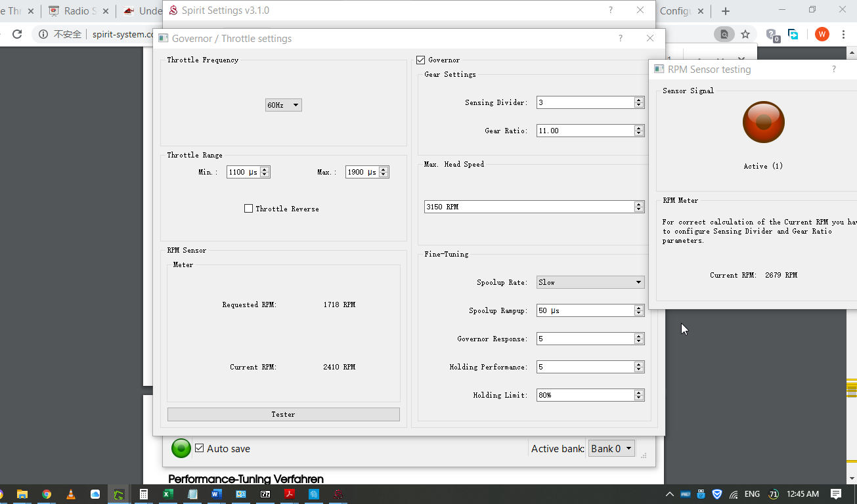Click the Chrome profile avatar W
857x504 pixels.
click(822, 34)
